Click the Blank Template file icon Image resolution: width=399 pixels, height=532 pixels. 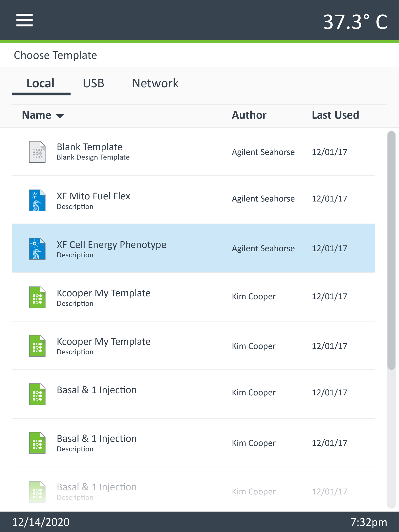(x=37, y=152)
